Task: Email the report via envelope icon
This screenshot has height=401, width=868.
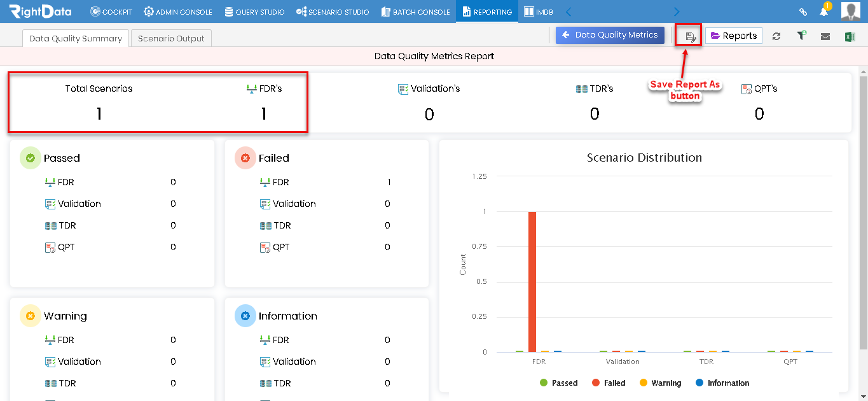Action: pyautogui.click(x=825, y=36)
